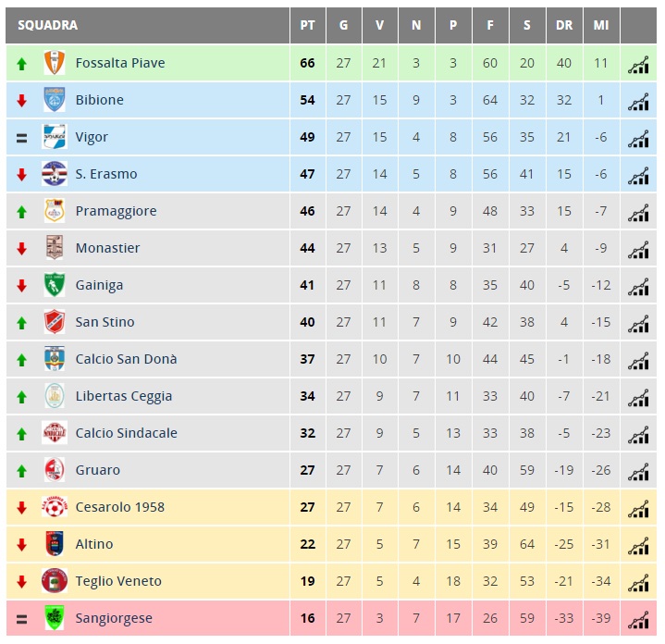Sort the table by the PT column header
This screenshot has width=665, height=644.
tap(307, 26)
